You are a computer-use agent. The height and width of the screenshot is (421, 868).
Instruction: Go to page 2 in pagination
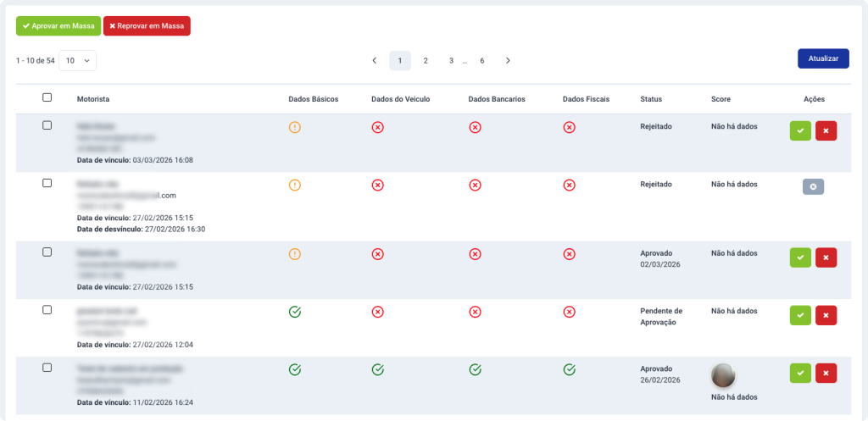tap(426, 61)
